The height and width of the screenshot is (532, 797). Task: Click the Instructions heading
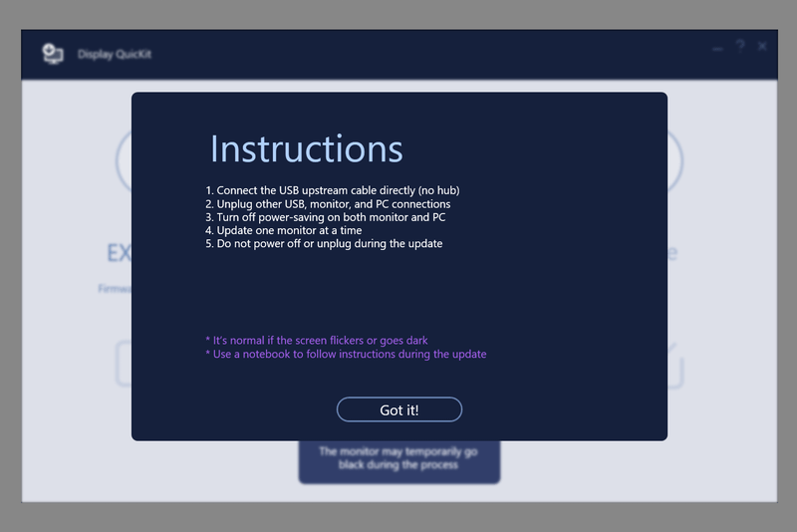[x=306, y=148]
